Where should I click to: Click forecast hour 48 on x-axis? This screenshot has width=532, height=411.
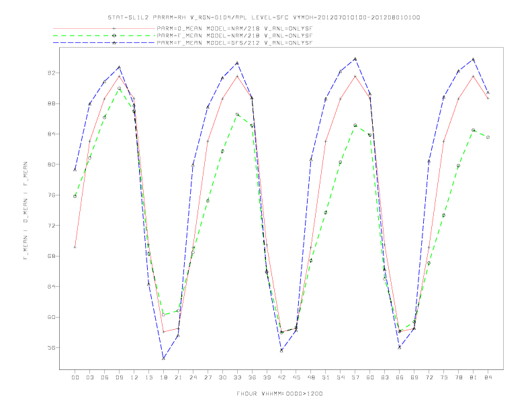311,377
